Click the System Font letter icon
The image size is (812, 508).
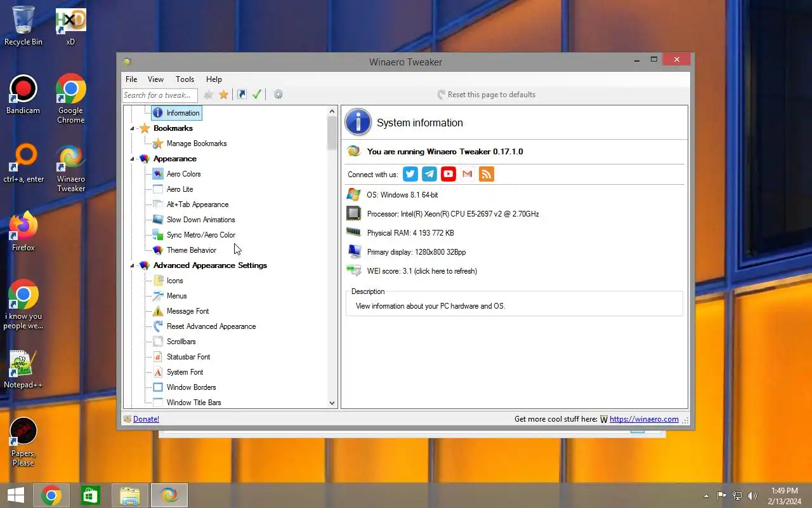(x=158, y=372)
